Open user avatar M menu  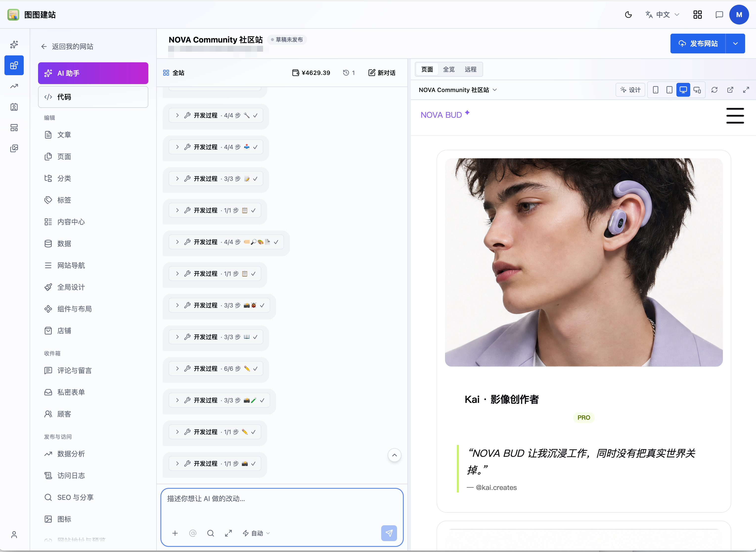[x=739, y=15]
